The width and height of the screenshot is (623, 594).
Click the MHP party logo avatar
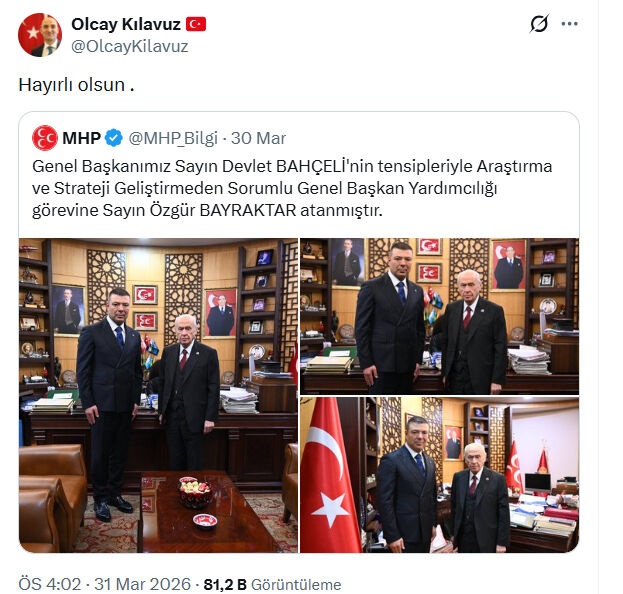pyautogui.click(x=45, y=138)
